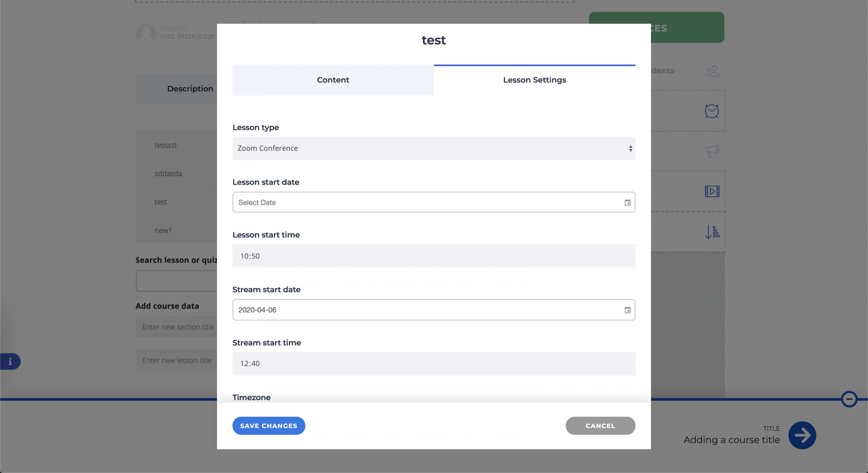868x473 pixels.
Task: Open the Description tab behind the dialog
Action: click(x=177, y=89)
